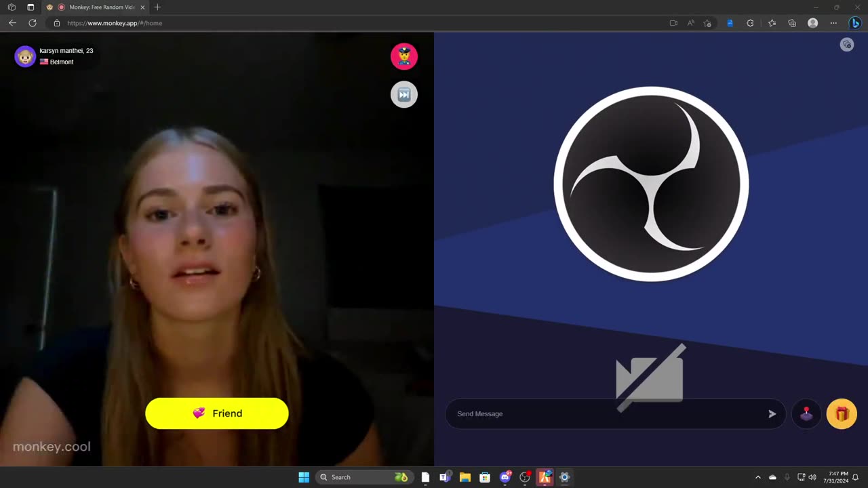Refresh the monkey.app page
Viewport: 868px width, 488px height.
(x=33, y=23)
